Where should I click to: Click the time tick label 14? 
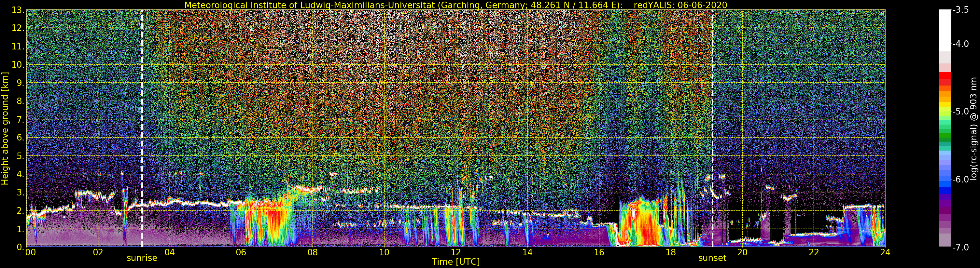click(527, 252)
